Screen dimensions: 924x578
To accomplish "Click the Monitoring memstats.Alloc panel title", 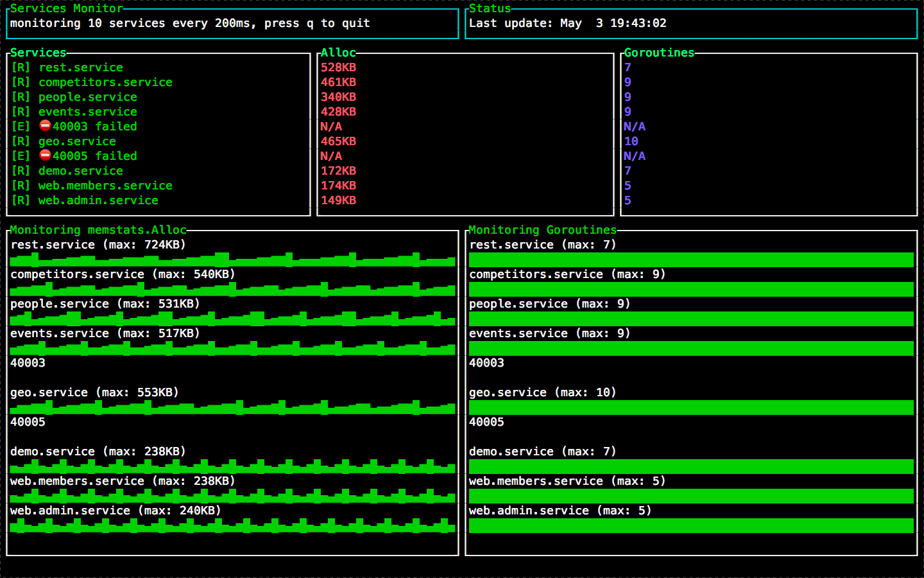I will [98, 230].
